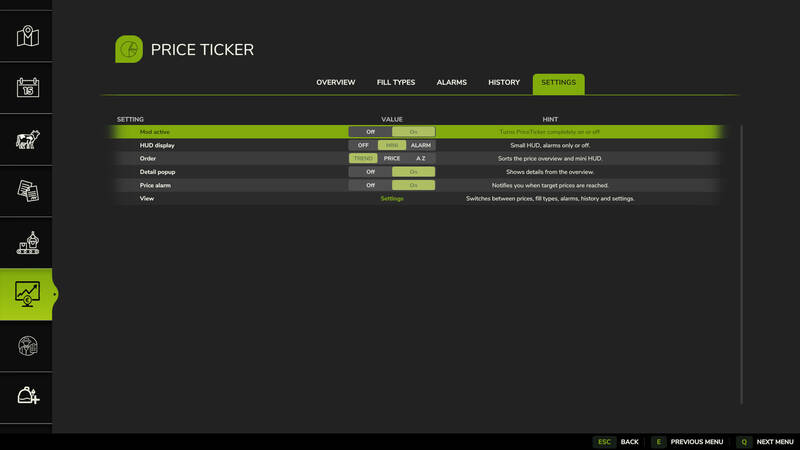Click the View Settings value
800x450 pixels.
pos(392,198)
